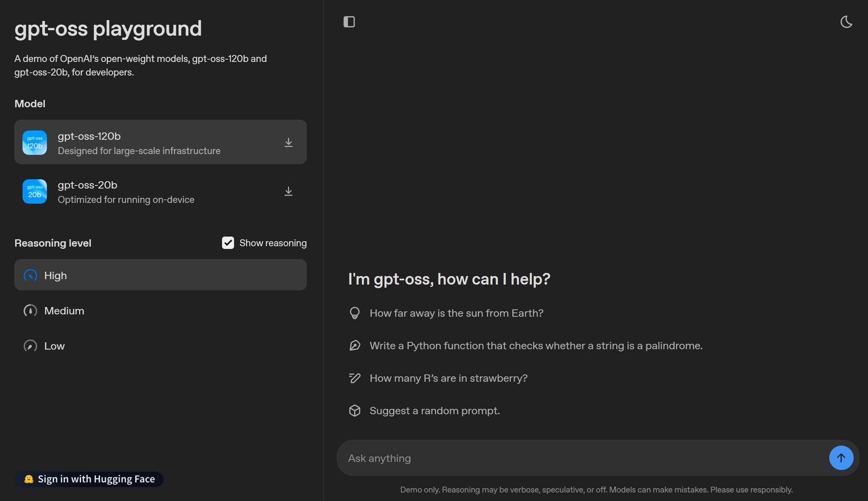This screenshot has height=501, width=868.
Task: Click 'Designed for large-scale infrastructure' text
Action: (139, 151)
